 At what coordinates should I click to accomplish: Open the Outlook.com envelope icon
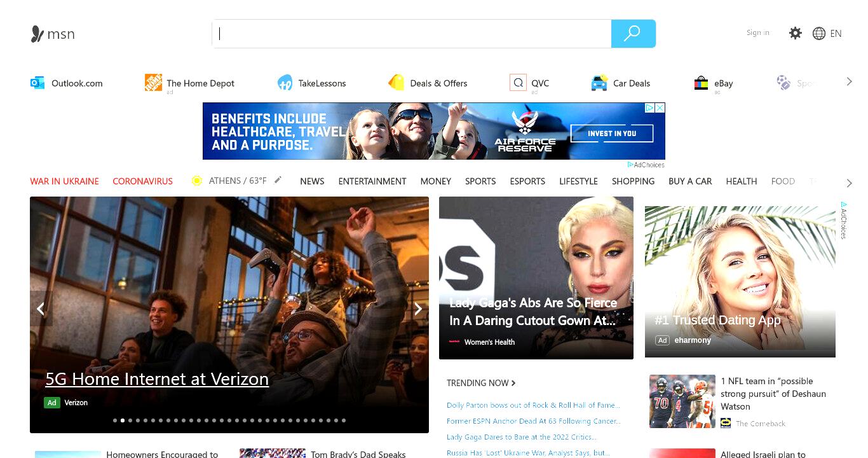point(37,83)
